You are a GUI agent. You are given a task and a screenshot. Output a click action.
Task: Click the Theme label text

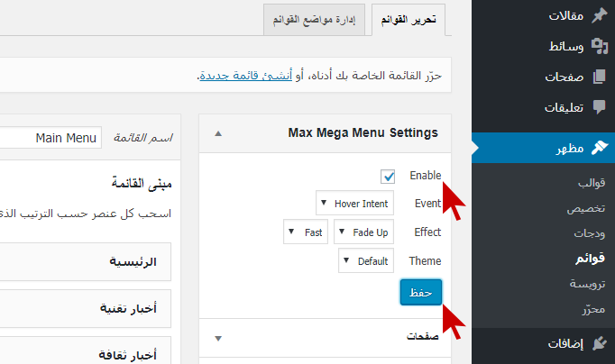pyautogui.click(x=425, y=260)
